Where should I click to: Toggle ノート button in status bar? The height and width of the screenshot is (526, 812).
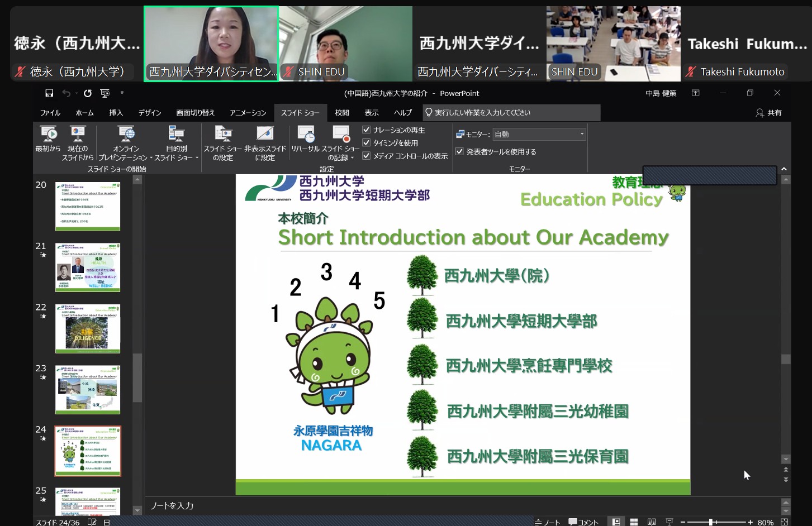(x=548, y=522)
